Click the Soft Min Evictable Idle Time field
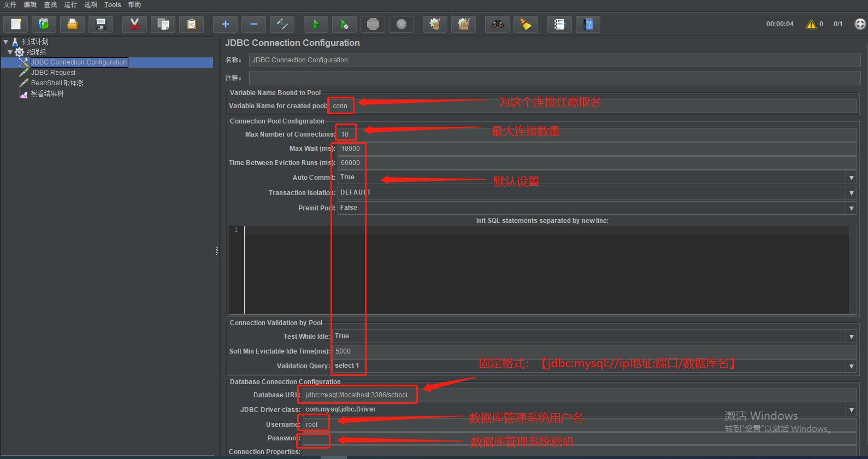 coord(594,351)
